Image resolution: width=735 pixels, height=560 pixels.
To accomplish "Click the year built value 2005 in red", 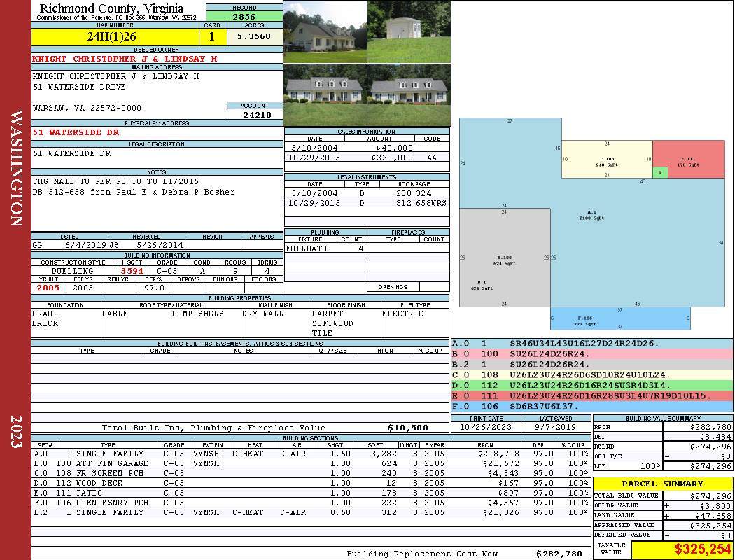I will (x=48, y=288).
